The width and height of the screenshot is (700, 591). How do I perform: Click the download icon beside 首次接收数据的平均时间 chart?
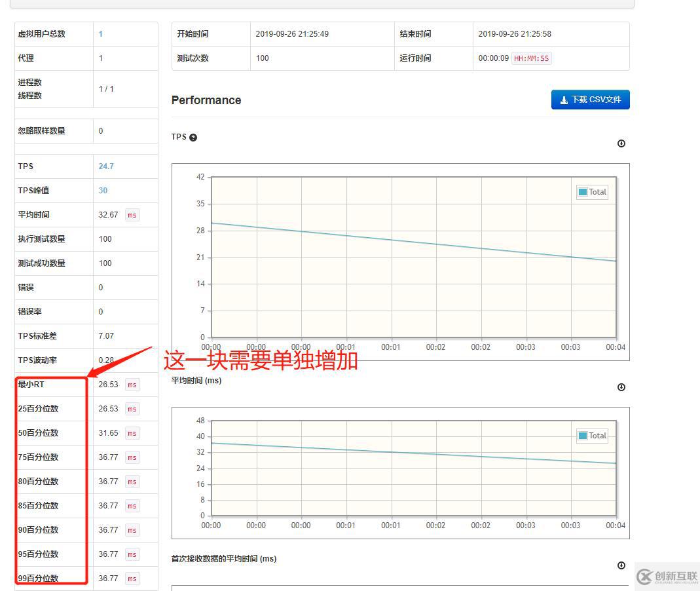tap(621, 565)
